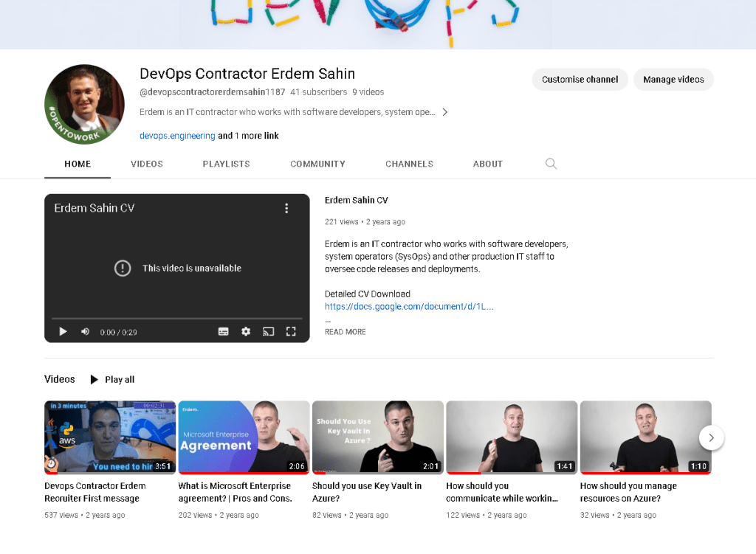Open Key Vault in Azure video thumbnail
Screen dimensions: 756x554
[x=378, y=437]
